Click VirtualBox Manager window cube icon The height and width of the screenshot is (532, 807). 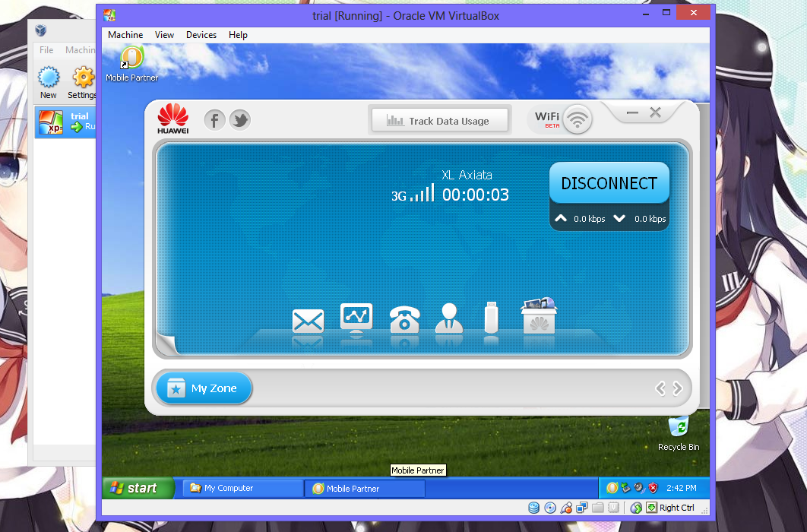coord(41,30)
